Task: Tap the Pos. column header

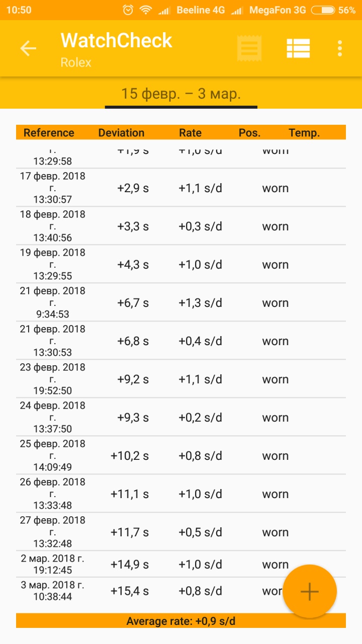Action: [x=249, y=133]
